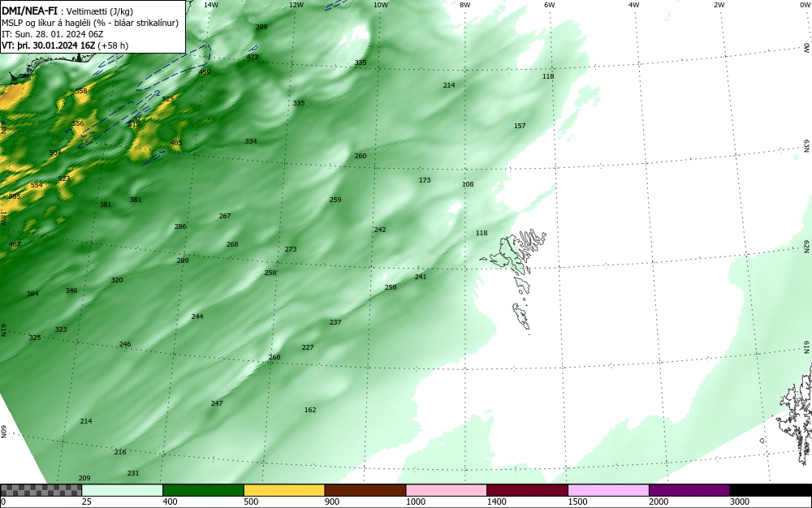Click the purple 2000–3000 legend swatch
Image resolution: width=812 pixels, height=508 pixels.
coord(689,490)
